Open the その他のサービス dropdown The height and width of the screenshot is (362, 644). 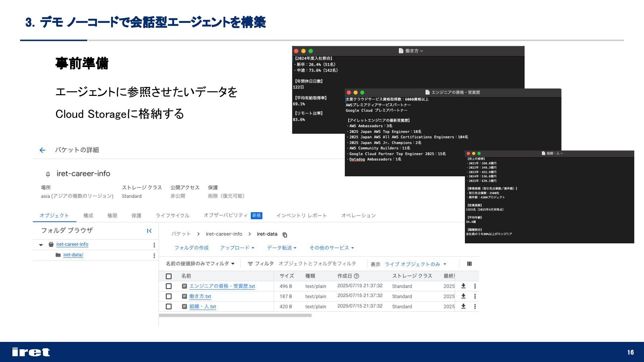click(332, 248)
